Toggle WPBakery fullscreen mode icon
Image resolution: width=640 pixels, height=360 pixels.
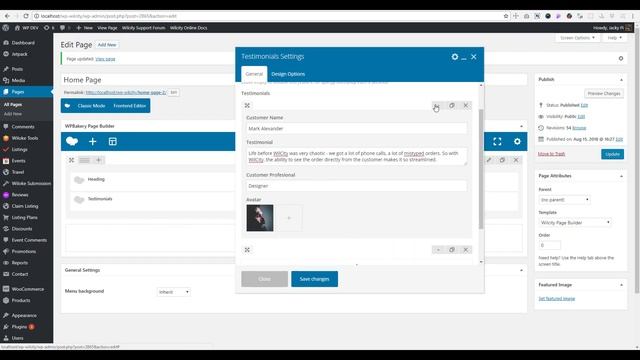[x=497, y=141]
